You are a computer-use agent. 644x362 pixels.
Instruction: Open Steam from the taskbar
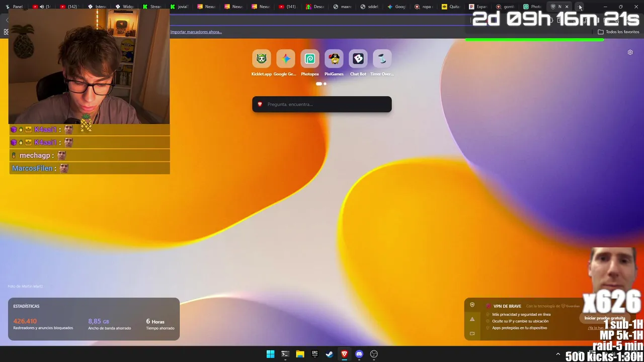[329, 354]
